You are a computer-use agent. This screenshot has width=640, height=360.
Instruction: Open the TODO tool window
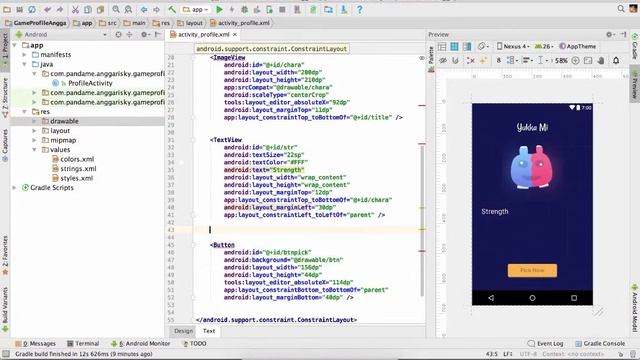click(x=194, y=344)
